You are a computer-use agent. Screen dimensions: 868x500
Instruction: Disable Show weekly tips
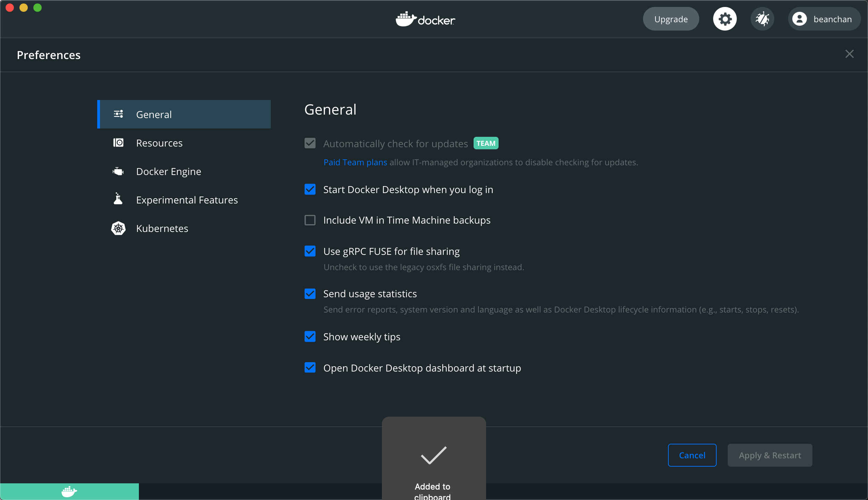click(x=310, y=336)
